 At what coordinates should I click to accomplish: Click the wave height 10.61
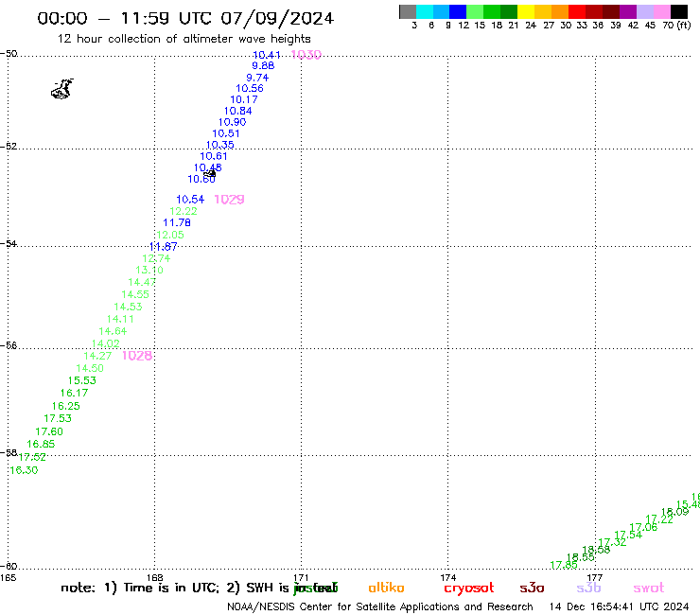pos(214,156)
